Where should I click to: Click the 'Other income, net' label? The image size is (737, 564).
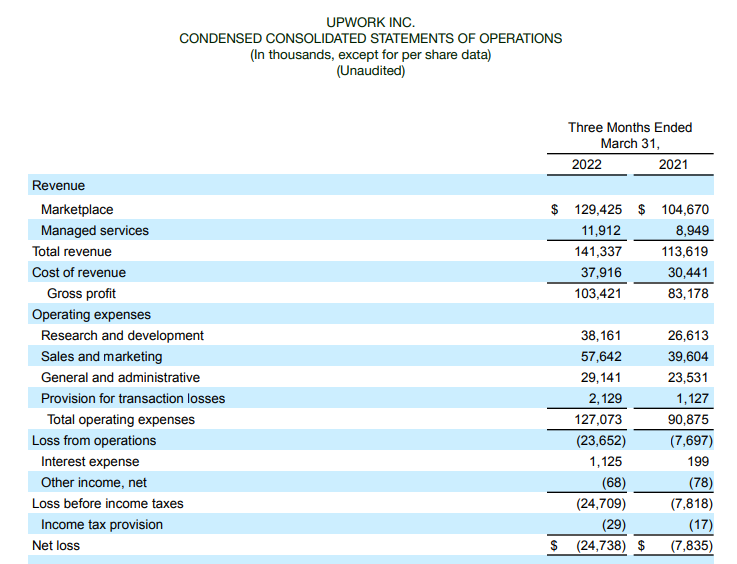94,483
